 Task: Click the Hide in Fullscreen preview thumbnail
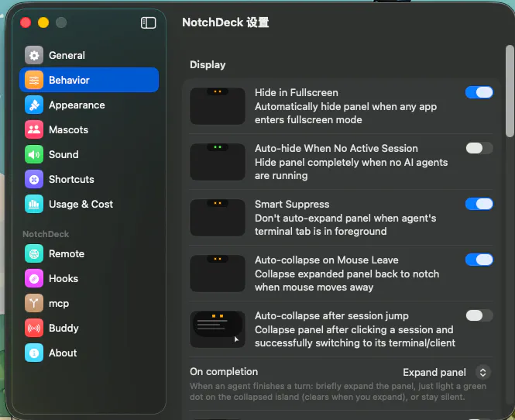pos(218,106)
